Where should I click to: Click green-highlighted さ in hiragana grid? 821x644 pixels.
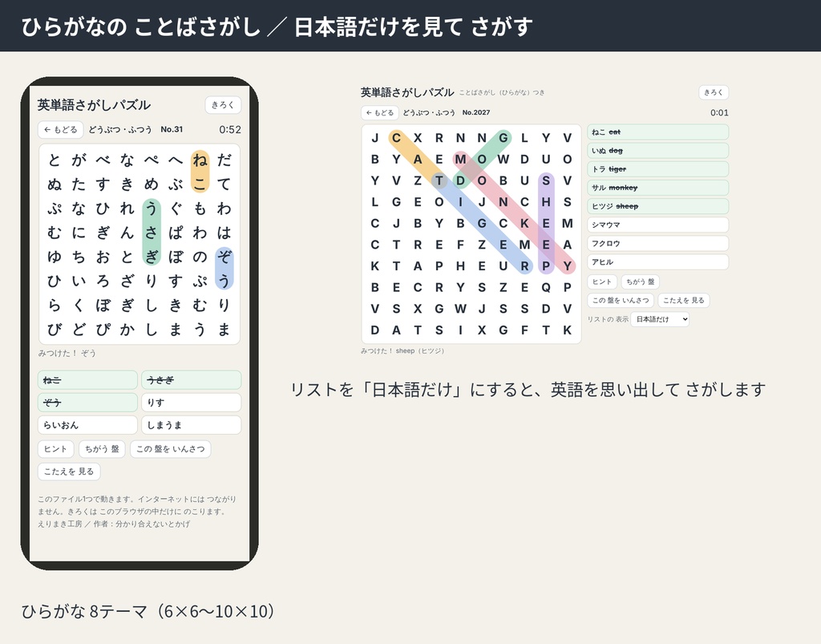(x=152, y=233)
